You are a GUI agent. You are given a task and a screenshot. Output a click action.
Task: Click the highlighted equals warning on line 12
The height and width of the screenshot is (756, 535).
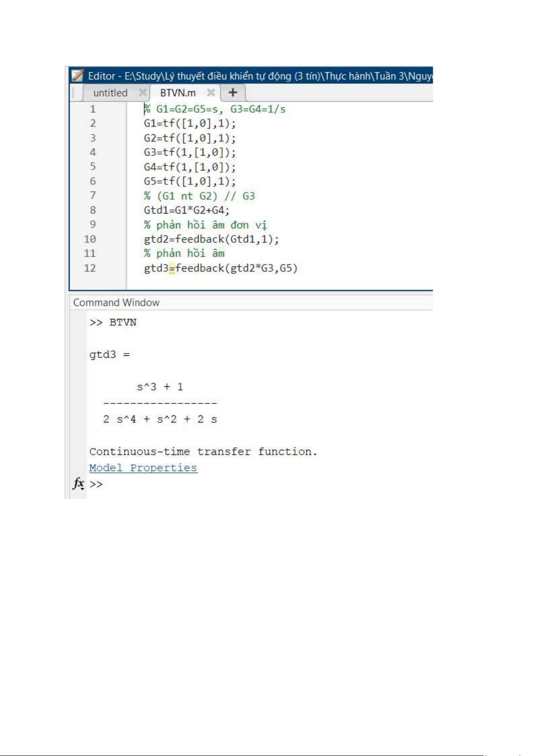point(172,269)
